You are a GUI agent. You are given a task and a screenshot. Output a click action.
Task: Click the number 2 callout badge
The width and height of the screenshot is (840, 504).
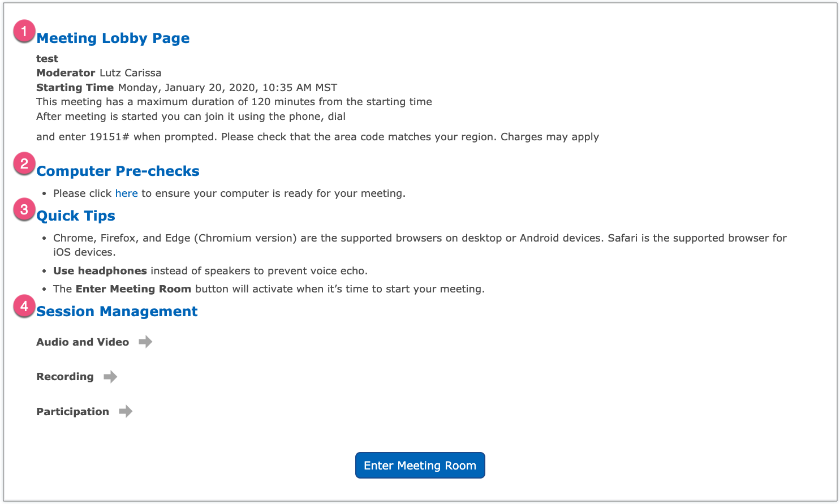click(x=24, y=164)
